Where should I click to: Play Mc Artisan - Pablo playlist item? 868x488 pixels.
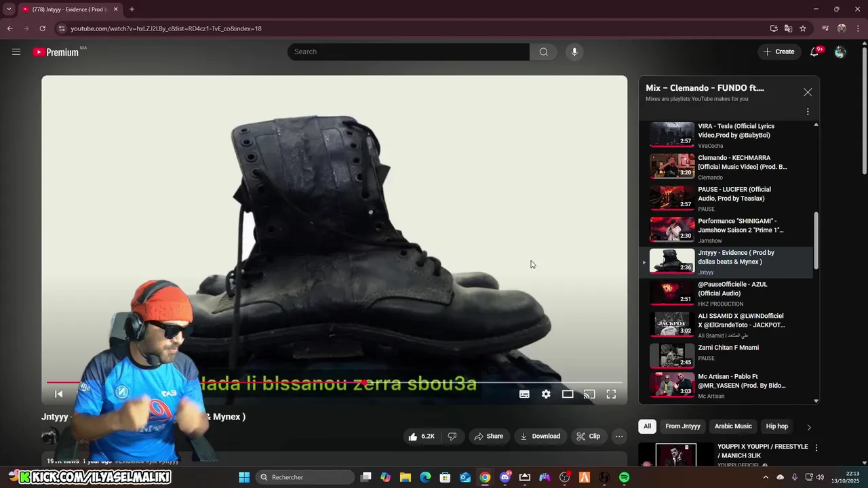point(726,386)
